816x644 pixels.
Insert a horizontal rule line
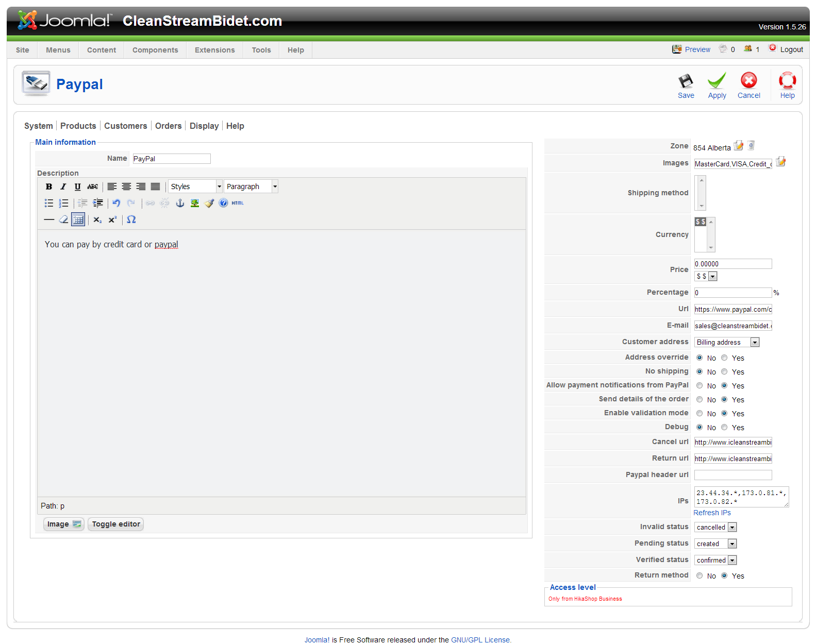pyautogui.click(x=49, y=219)
